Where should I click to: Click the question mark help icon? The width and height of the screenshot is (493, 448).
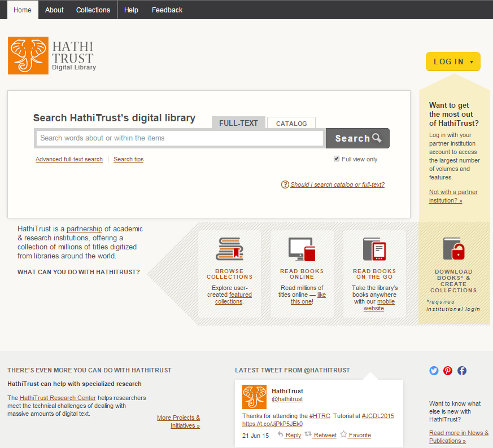285,185
